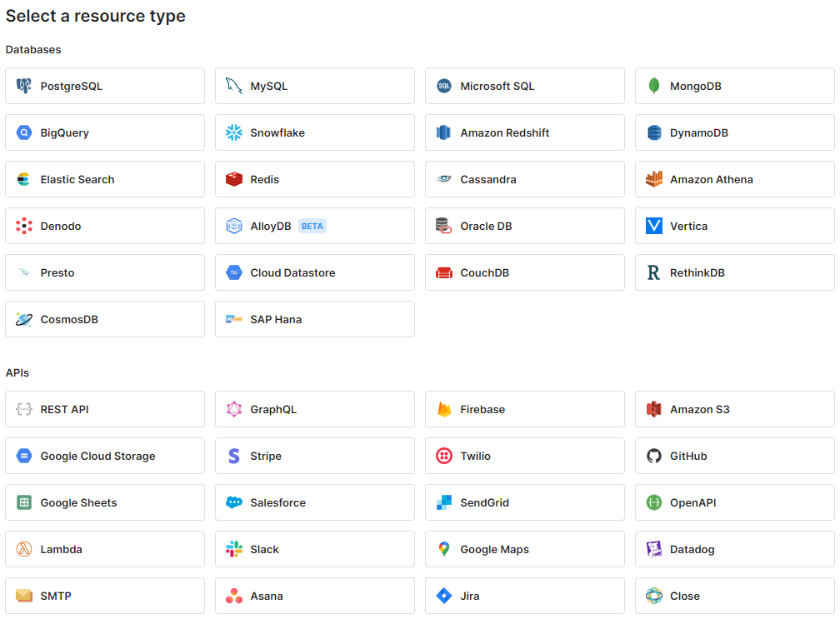The height and width of the screenshot is (624, 840).
Task: Select the MySQL dolphin icon
Action: coord(233,86)
